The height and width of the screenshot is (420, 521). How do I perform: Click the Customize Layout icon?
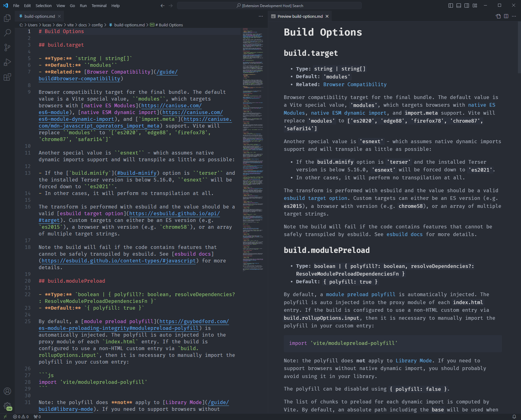coord(475,6)
